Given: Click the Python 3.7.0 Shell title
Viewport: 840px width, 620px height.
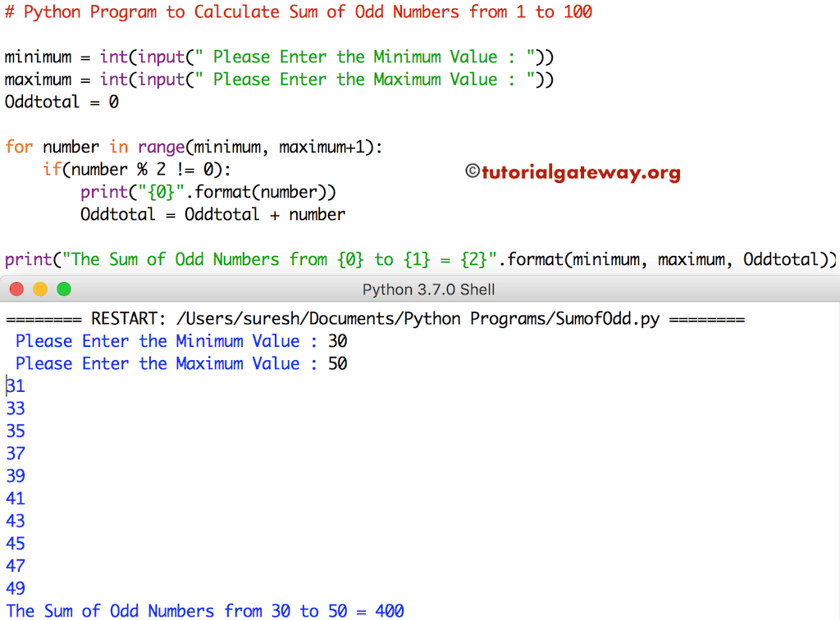Looking at the screenshot, I should (428, 289).
